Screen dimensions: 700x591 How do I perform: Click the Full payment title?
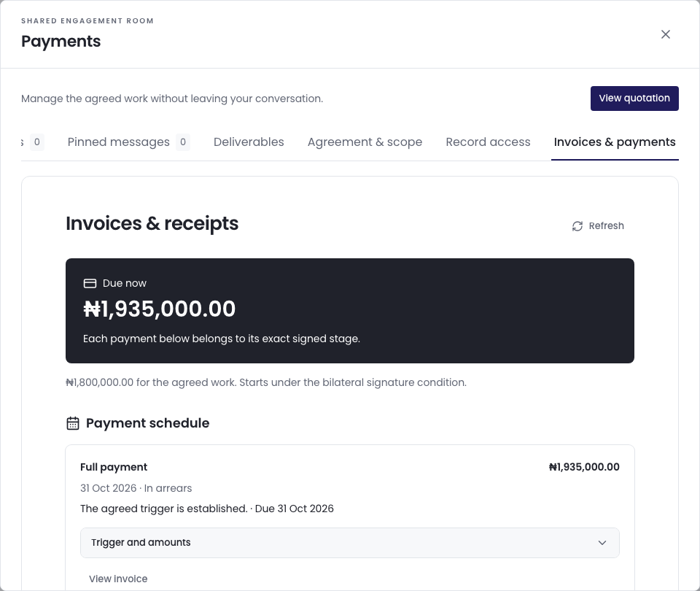tap(114, 467)
